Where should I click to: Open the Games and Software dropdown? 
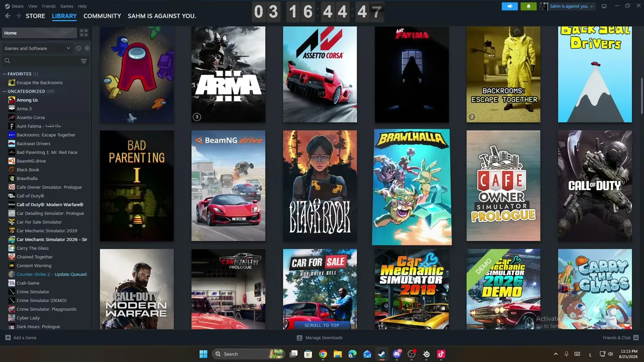pos(37,48)
